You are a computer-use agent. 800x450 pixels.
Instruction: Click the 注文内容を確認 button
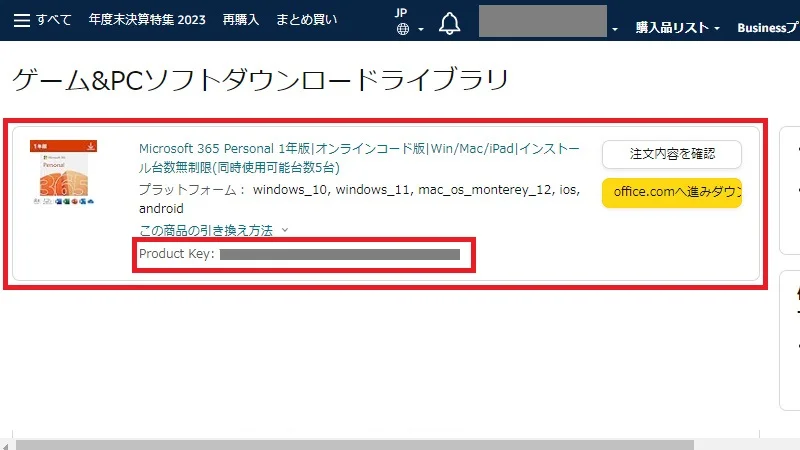pos(671,154)
